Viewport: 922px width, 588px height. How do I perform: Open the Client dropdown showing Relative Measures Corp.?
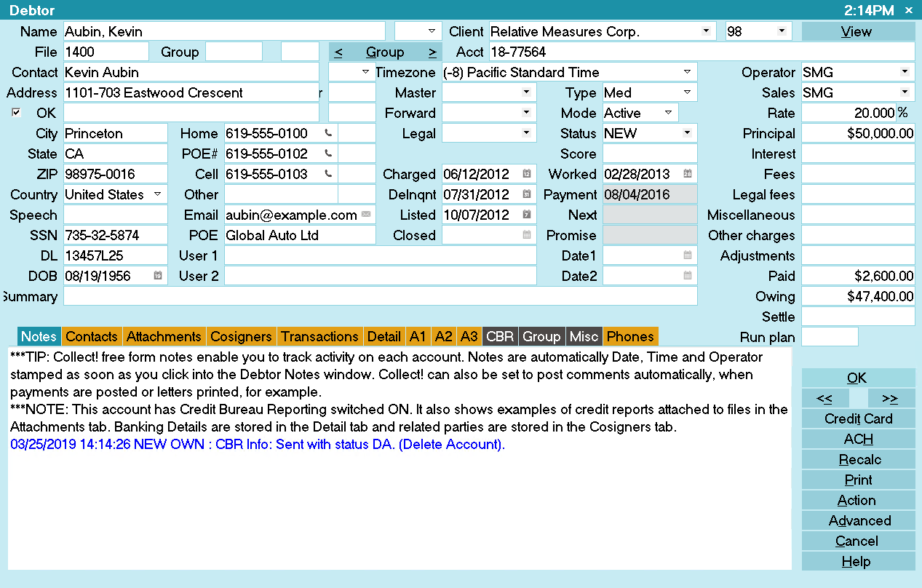pos(705,31)
